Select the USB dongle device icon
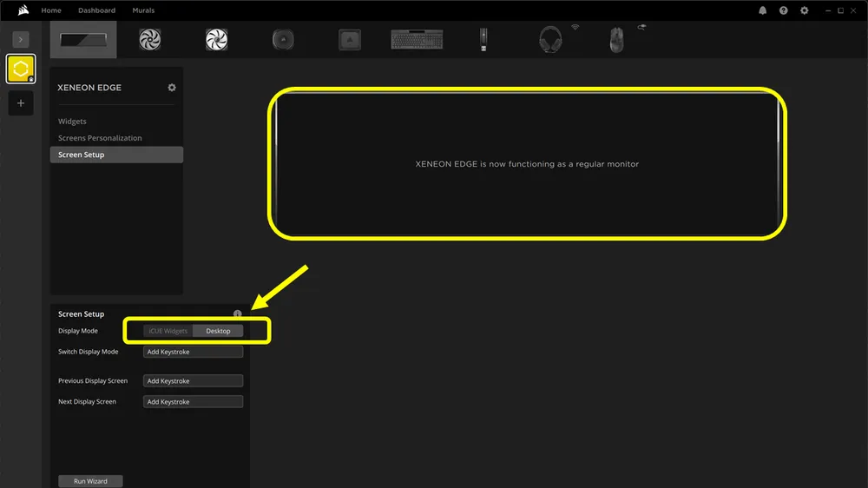 coord(483,39)
